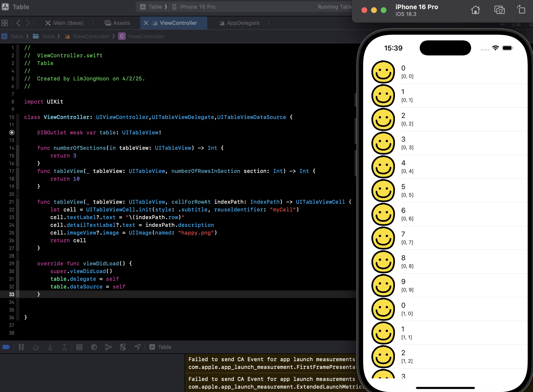Open the related items grid menu
Image resolution: width=533 pixels, height=392 pixels.
5,23
